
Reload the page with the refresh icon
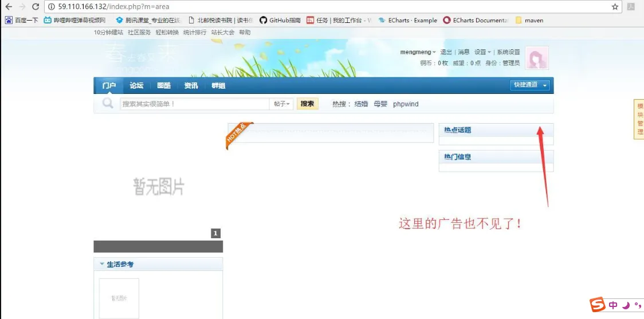36,6
